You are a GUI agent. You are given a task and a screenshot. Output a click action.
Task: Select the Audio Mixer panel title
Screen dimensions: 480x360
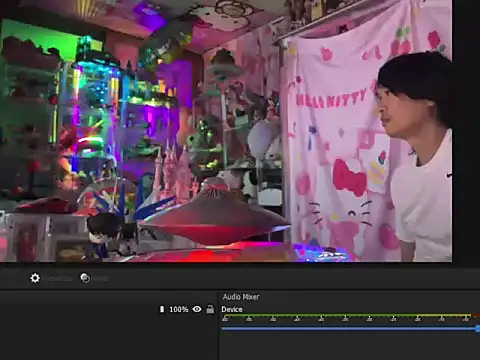coord(241,297)
